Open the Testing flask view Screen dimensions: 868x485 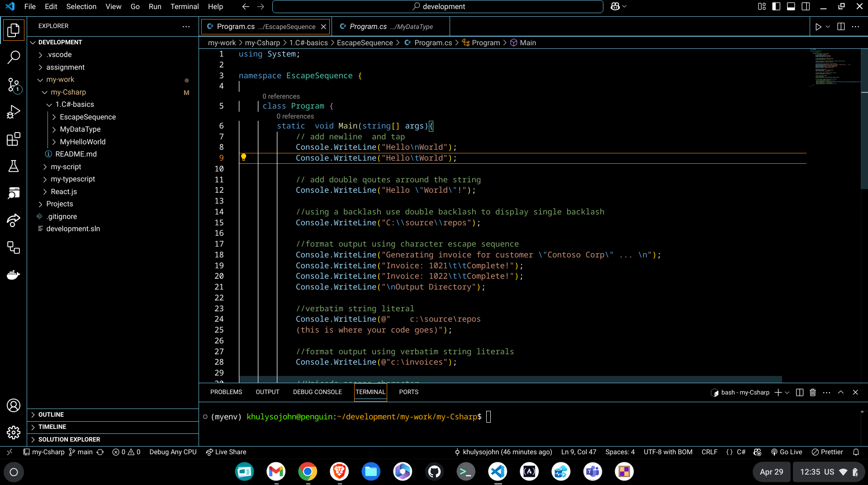point(14,166)
